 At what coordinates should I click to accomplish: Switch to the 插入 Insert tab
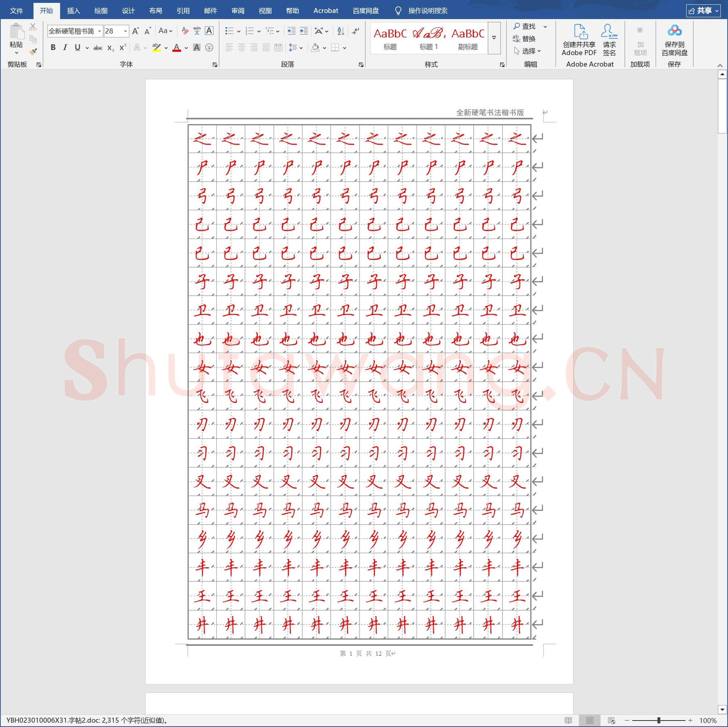73,11
